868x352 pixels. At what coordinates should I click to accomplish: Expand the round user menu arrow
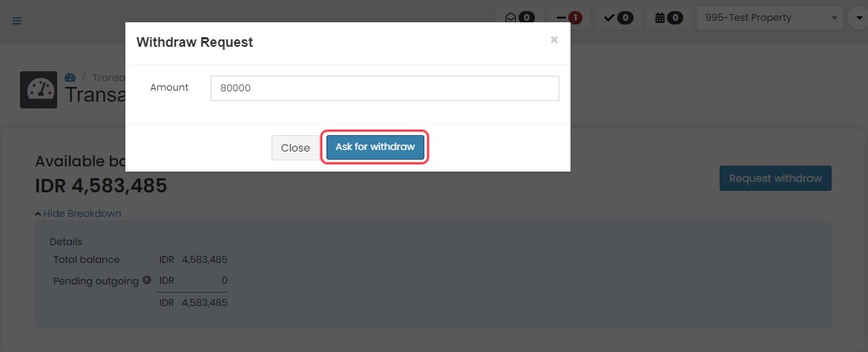858,18
